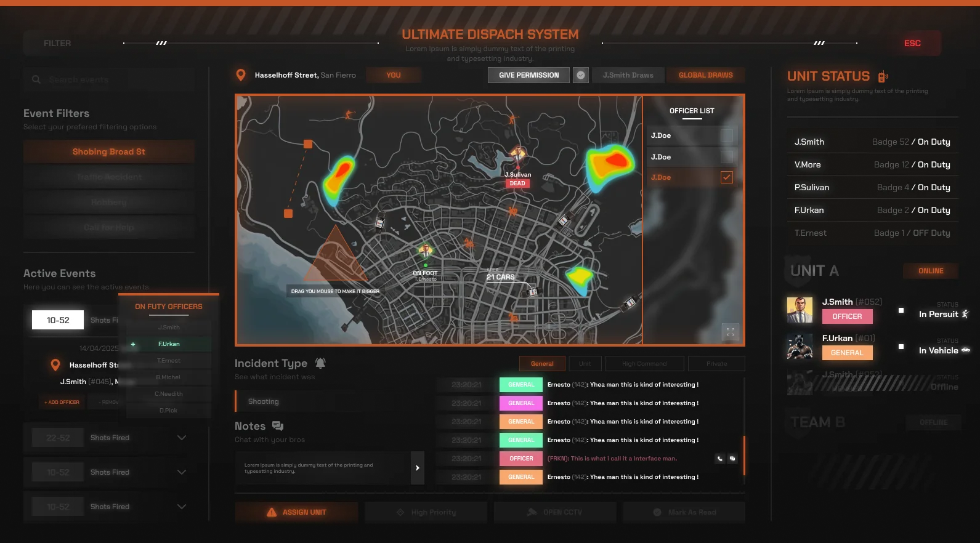Switch to the High Command chat tab
The image size is (980, 543).
coord(644,364)
